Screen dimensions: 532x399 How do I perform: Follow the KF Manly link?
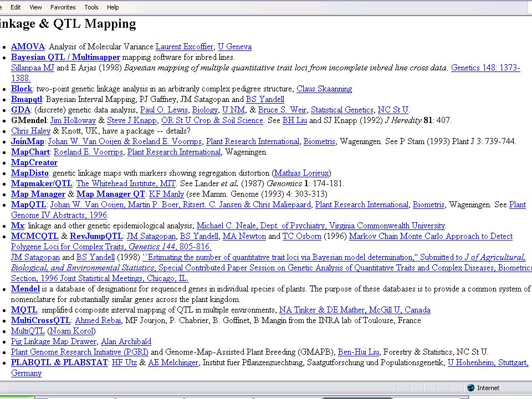pyautogui.click(x=166, y=194)
